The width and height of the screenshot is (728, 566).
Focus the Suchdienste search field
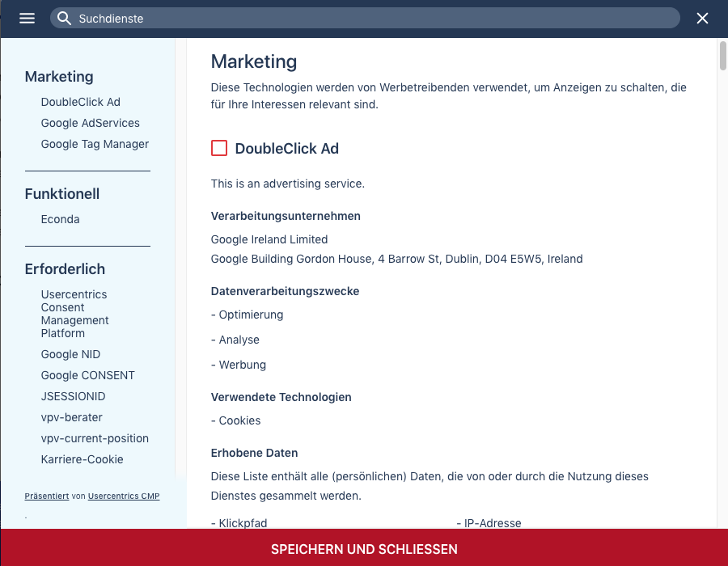[x=365, y=18]
